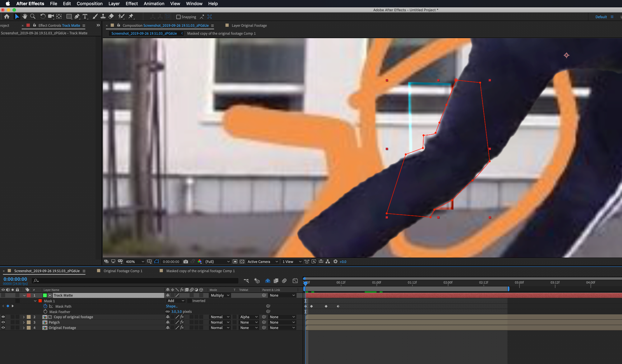Open the Default workspace menu
The width and height of the screenshot is (622, 364).
click(601, 17)
